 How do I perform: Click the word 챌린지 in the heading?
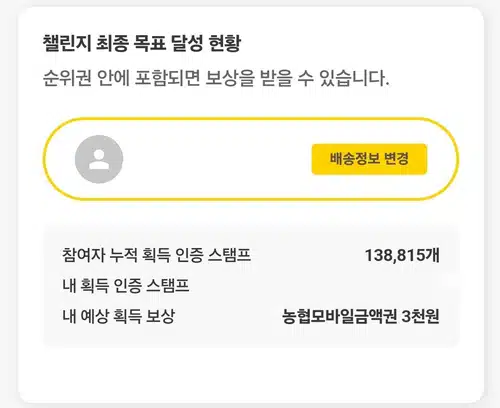click(x=67, y=43)
